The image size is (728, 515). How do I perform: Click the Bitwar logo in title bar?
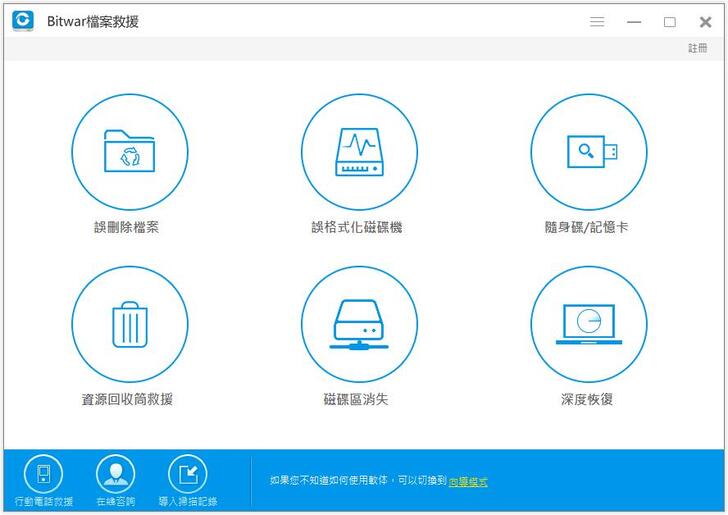(23, 21)
